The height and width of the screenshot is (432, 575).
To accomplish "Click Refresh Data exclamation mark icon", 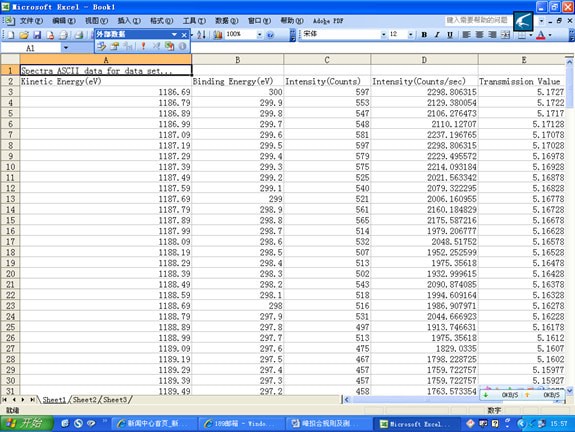I will click(x=143, y=46).
